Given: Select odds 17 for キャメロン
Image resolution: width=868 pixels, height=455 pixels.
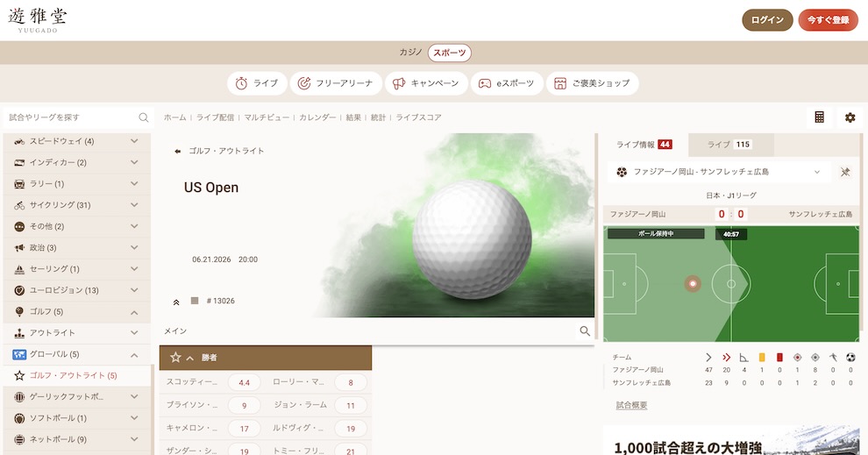Looking at the screenshot, I should 244,429.
